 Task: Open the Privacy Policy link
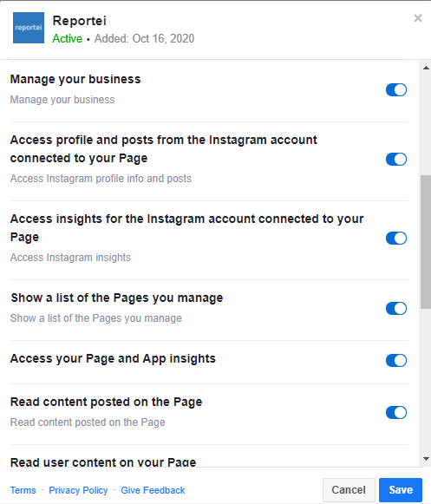[78, 490]
